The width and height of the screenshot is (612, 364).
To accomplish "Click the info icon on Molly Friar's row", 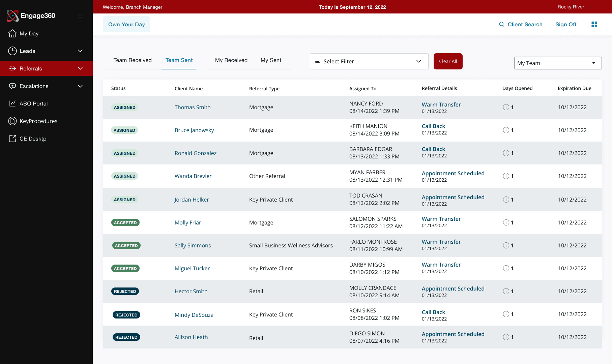I will point(506,222).
